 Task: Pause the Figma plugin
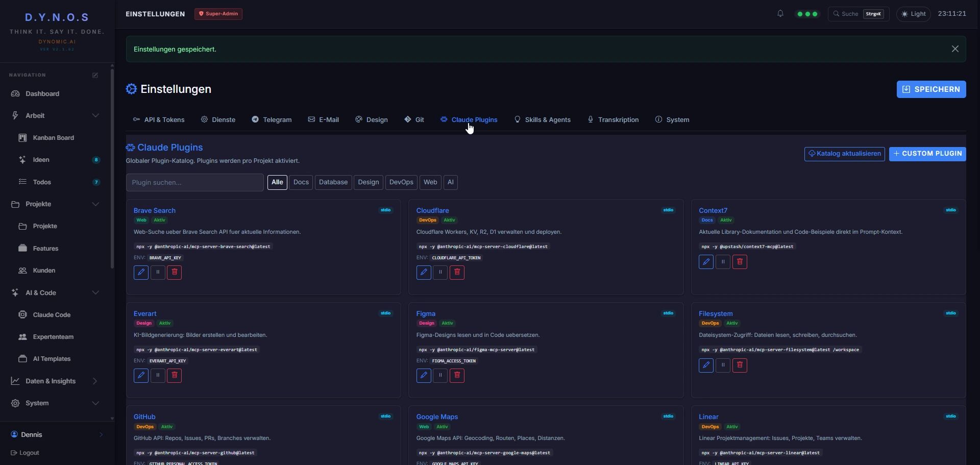440,376
